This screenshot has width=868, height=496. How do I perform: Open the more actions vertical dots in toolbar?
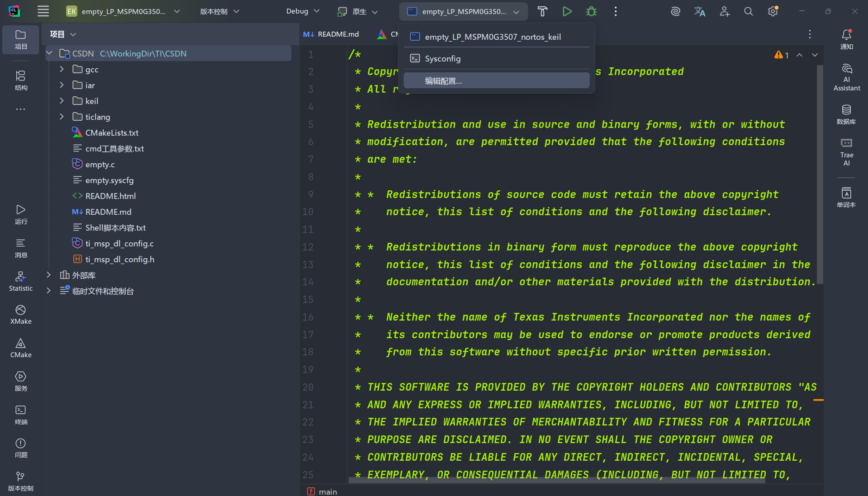616,11
